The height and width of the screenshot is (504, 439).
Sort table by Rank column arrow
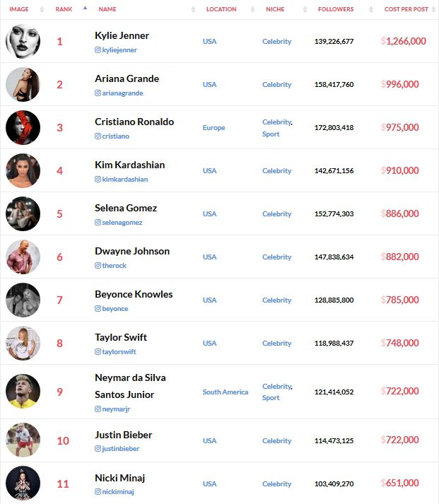[85, 8]
